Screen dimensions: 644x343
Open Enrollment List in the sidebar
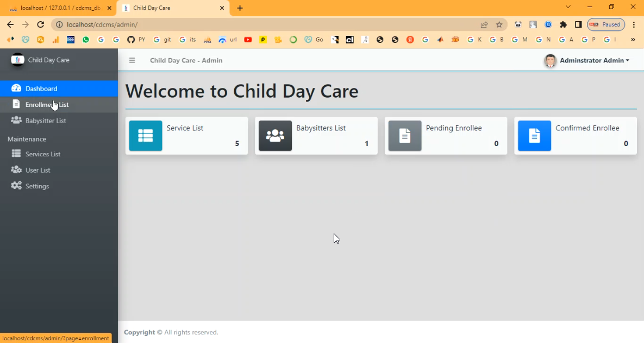[x=59, y=105]
